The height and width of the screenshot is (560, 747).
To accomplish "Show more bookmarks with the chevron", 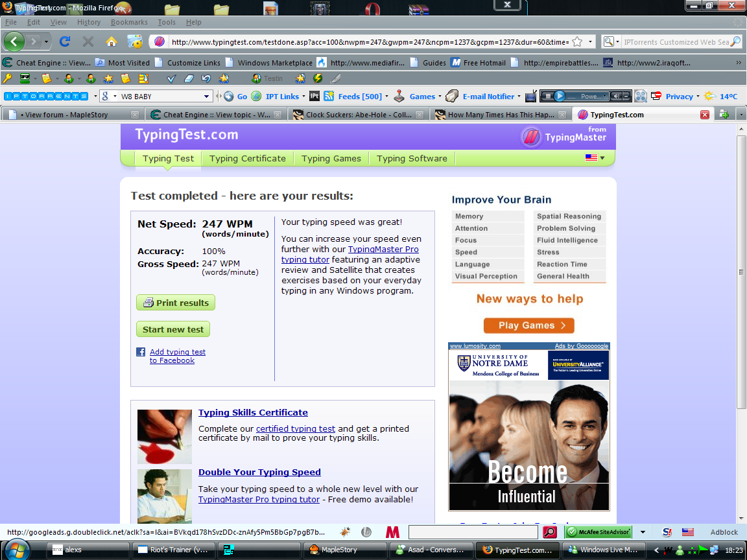I will tap(739, 62).
